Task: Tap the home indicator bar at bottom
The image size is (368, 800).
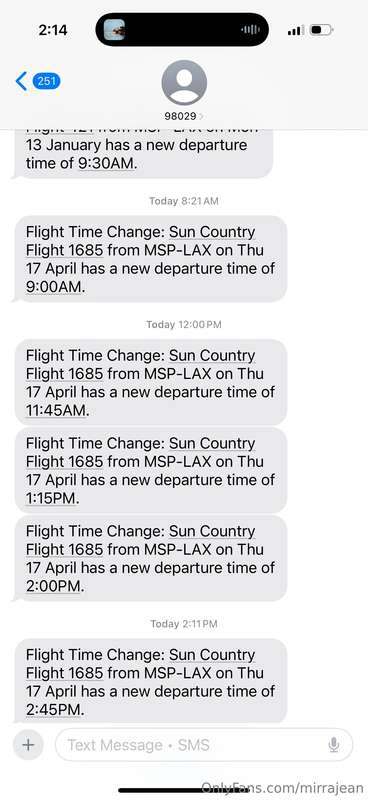Action: [184, 790]
